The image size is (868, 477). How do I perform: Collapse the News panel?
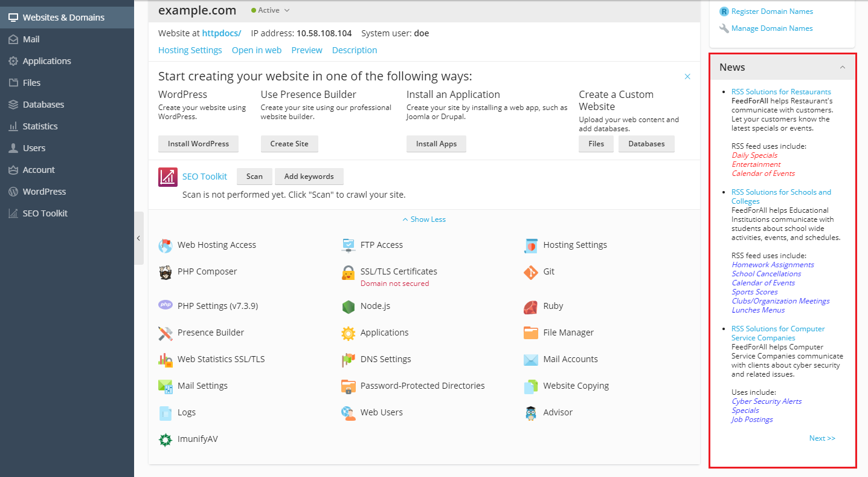tap(843, 67)
